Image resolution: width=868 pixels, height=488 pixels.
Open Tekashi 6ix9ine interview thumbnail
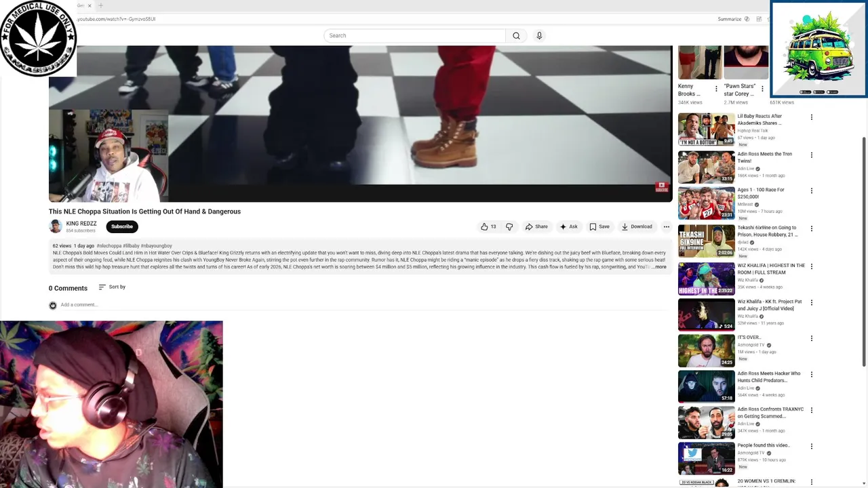(706, 241)
